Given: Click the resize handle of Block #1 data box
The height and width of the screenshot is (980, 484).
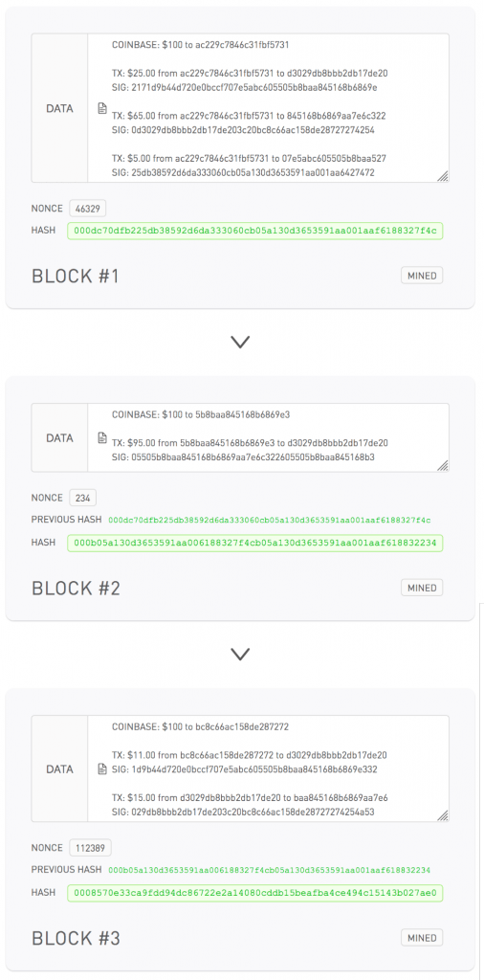Looking at the screenshot, I should point(443,177).
